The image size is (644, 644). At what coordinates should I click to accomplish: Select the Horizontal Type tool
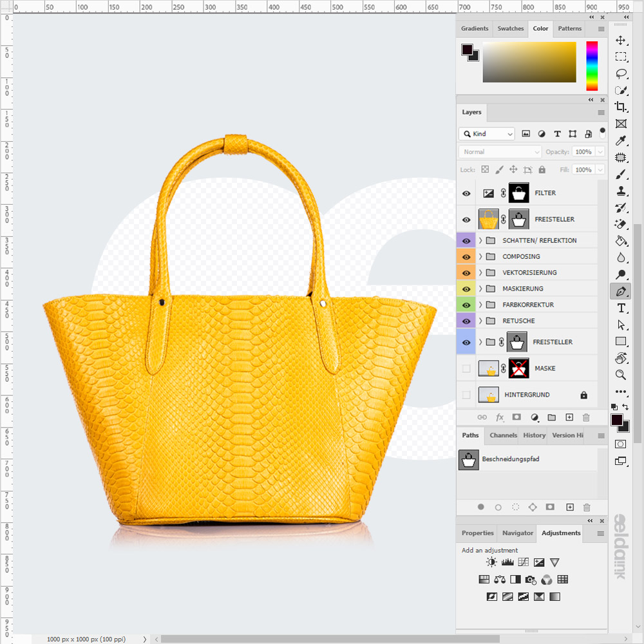tap(621, 308)
